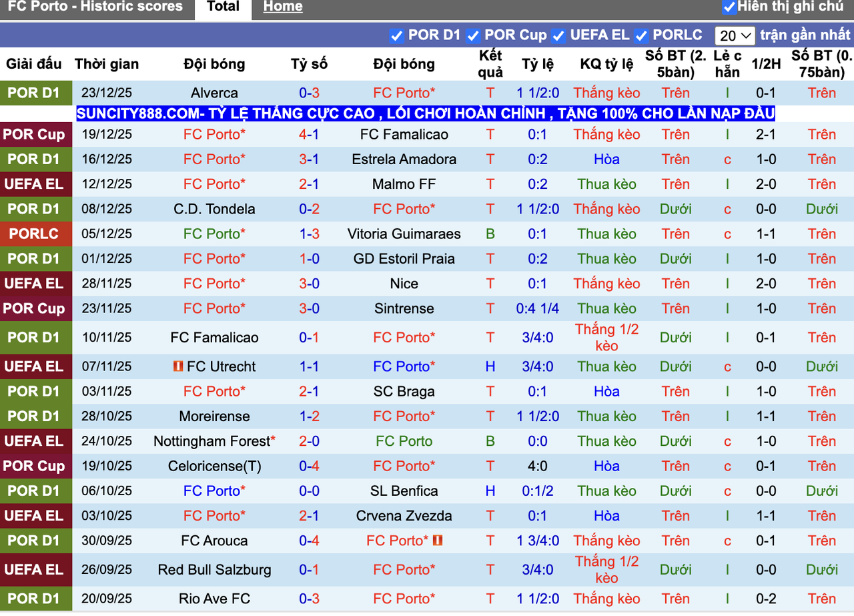Open the Home tab
This screenshot has height=616, width=854.
283,7
